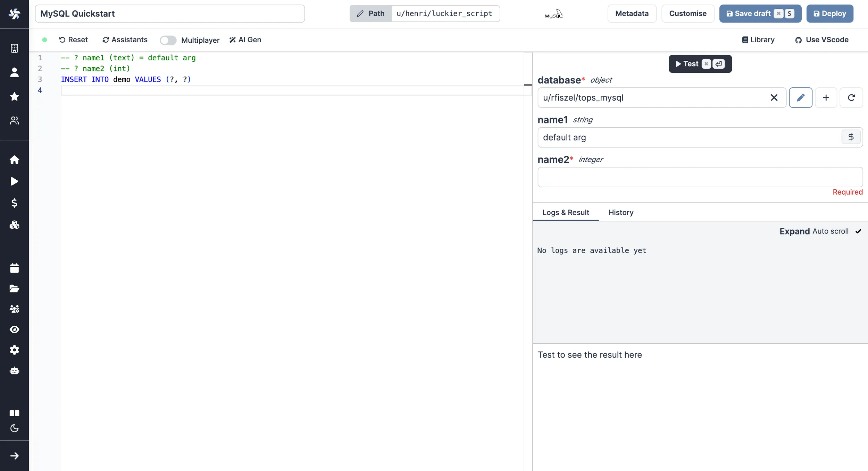
Task: Switch to the History tab
Action: tap(621, 212)
